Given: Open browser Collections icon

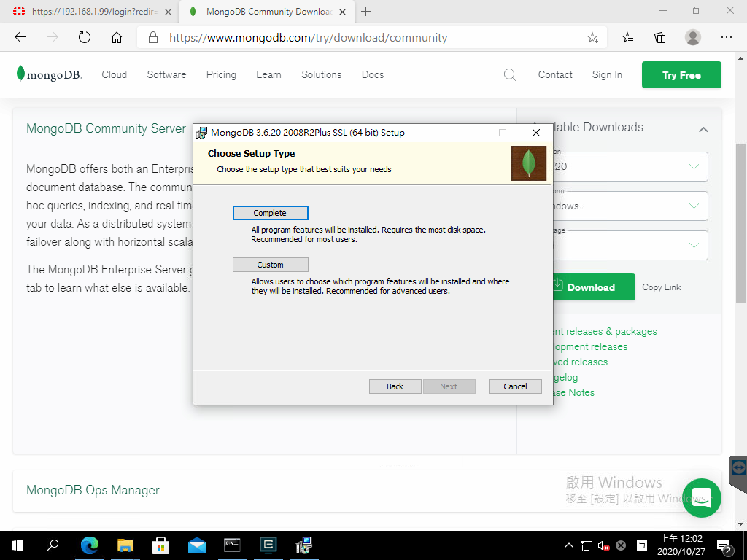Looking at the screenshot, I should (x=659, y=37).
